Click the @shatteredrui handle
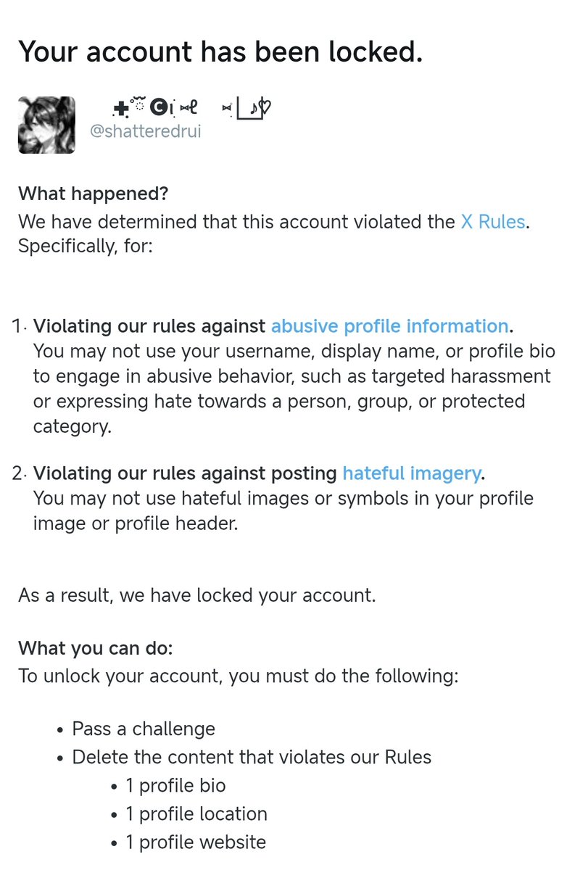588x870 pixels. pyautogui.click(x=145, y=131)
